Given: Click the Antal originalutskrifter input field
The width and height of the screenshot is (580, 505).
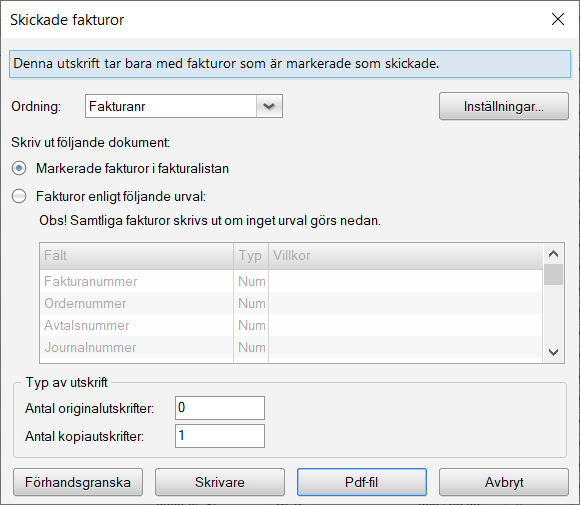Looking at the screenshot, I should [x=220, y=408].
